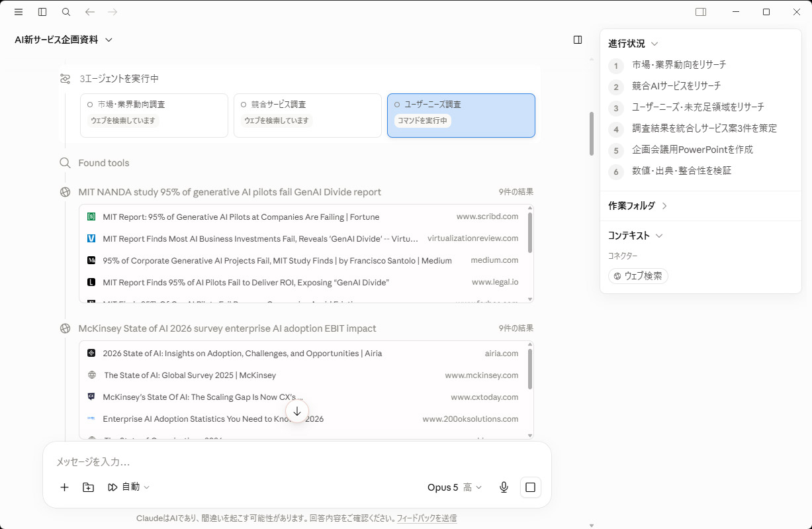Click the McKinsey State of AI 2026 query heading
This screenshot has width=812, height=529.
227,328
